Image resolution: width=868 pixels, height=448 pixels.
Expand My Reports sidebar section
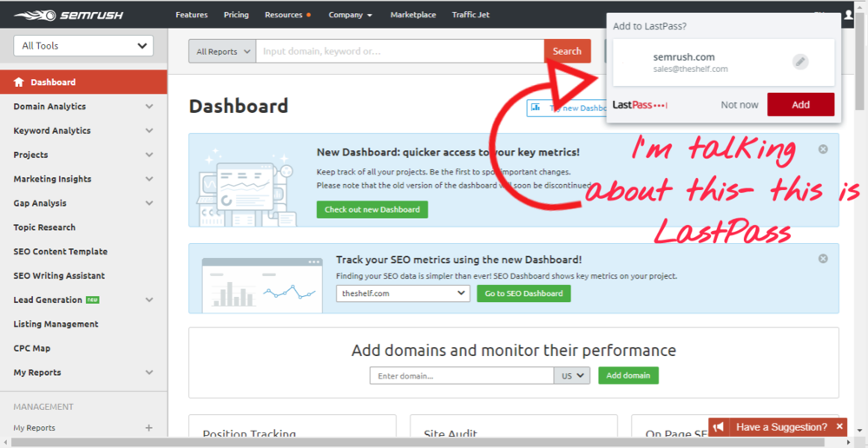149,372
